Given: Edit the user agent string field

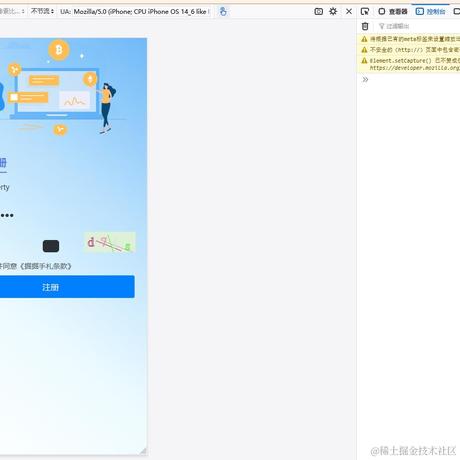Looking at the screenshot, I should pos(141,12).
